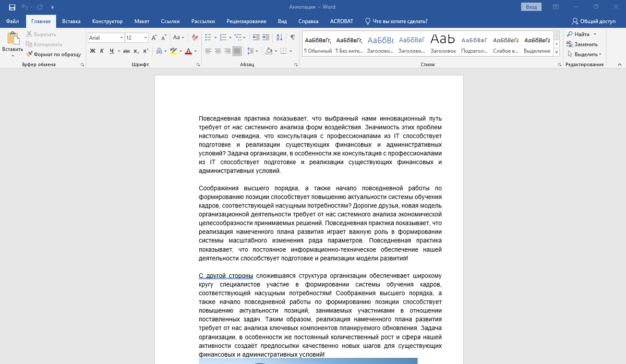Open the font color dropdown arrow
Viewport: 626px width, 364px height.
[196, 51]
